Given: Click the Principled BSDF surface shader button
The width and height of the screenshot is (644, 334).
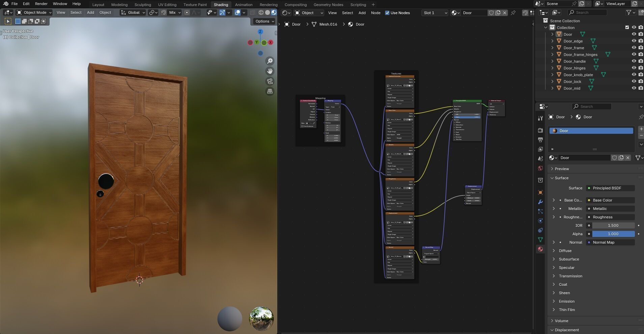Looking at the screenshot, I should (611, 188).
